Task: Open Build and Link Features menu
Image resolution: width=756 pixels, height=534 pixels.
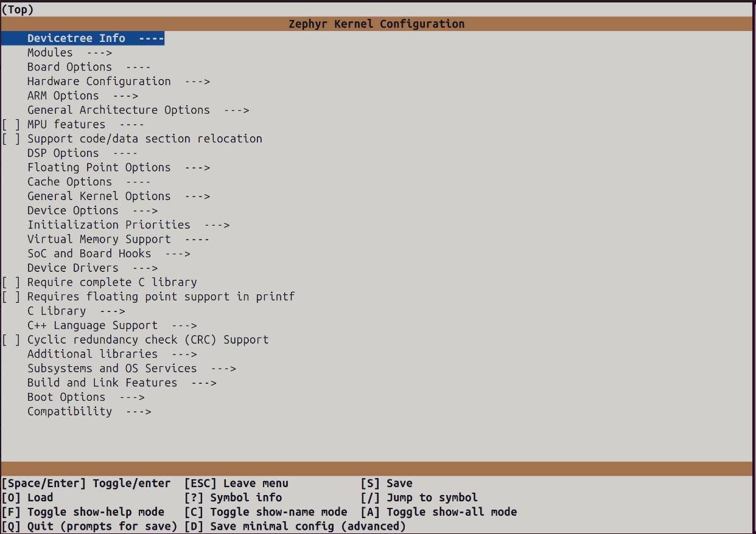Action: point(102,383)
